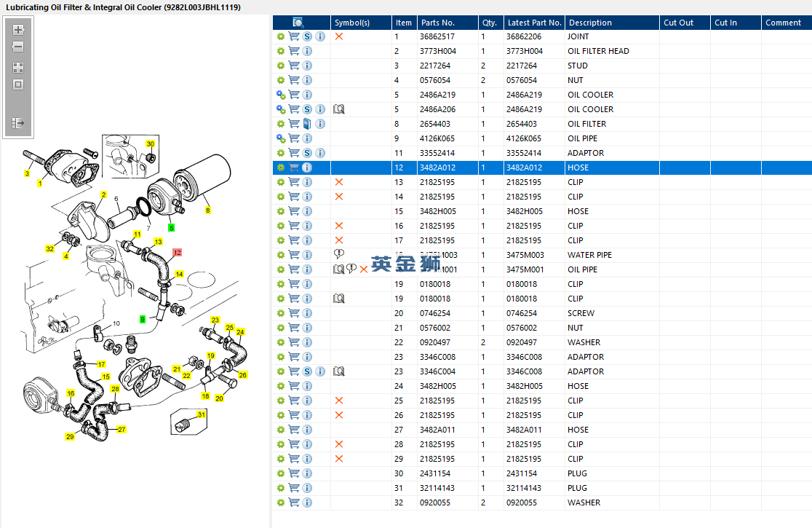
Task: Click S icon in ADAPTOR 33552414 row
Action: coord(307,153)
